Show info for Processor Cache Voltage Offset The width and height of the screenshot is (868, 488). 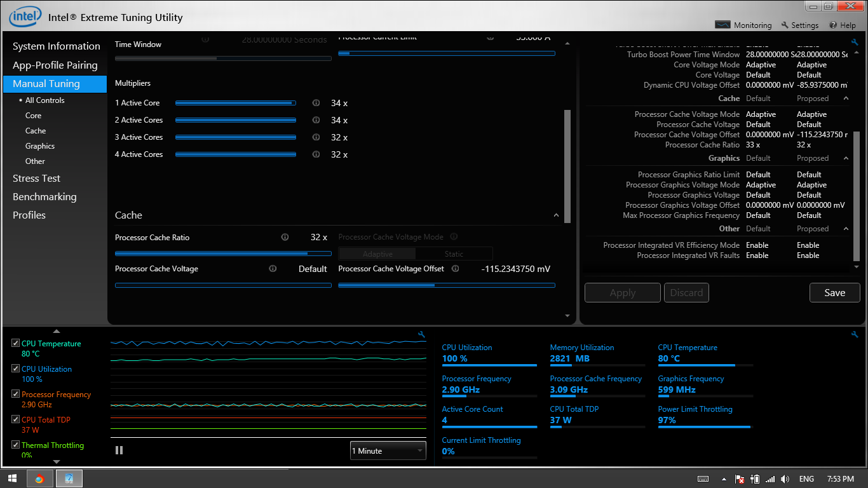(456, 269)
